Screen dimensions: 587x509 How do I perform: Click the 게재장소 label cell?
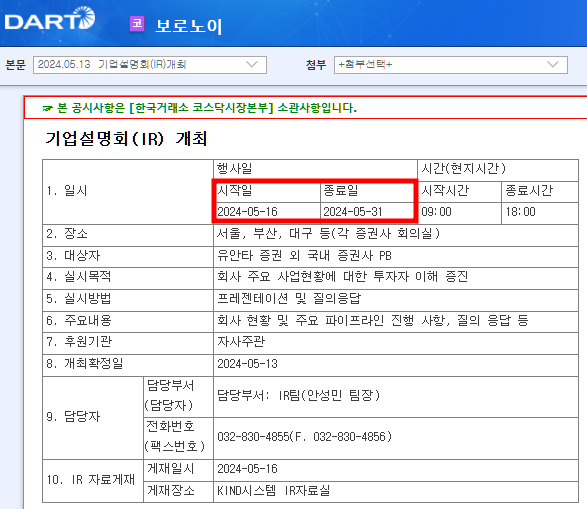point(178,491)
